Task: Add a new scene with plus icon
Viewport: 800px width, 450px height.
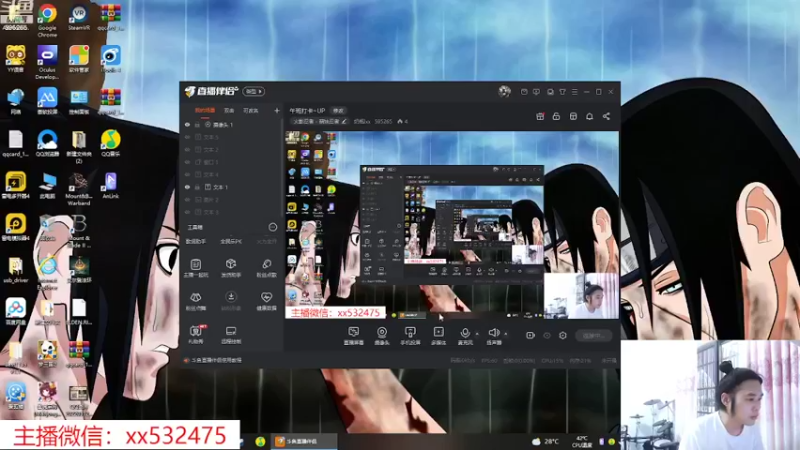Action: coord(277,110)
